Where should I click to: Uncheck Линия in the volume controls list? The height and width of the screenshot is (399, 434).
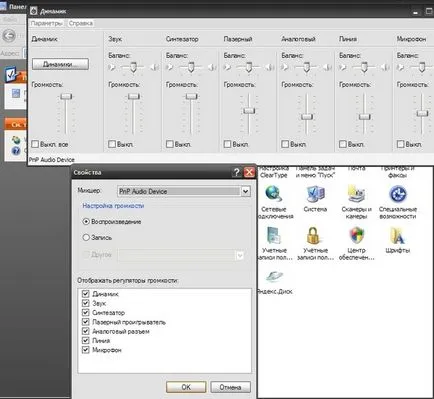point(86,340)
